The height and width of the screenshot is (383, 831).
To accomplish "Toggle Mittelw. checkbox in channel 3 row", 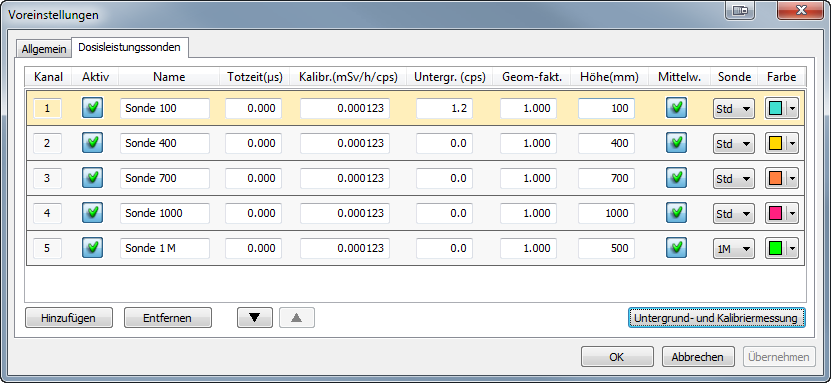I will [x=676, y=178].
